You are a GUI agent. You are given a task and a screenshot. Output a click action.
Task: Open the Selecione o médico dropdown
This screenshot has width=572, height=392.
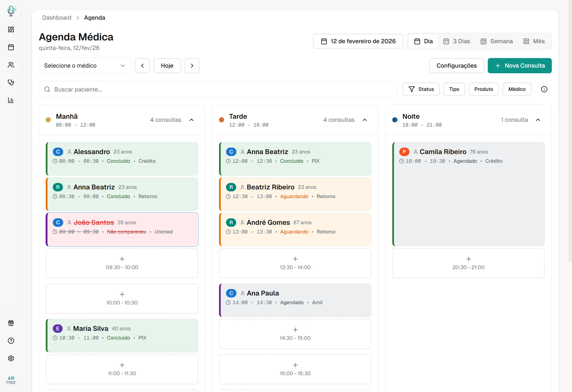point(85,66)
